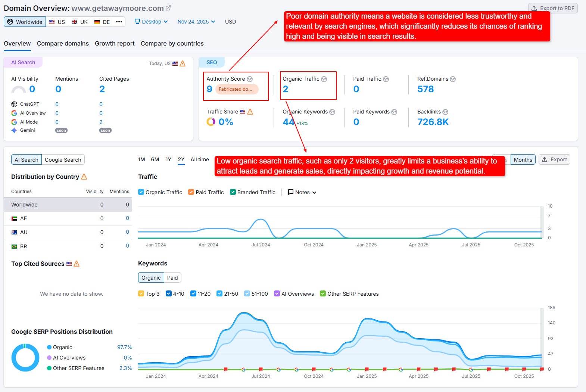Disable the AI Overviews keyword checkbox
This screenshot has width=586, height=392.
[277, 293]
